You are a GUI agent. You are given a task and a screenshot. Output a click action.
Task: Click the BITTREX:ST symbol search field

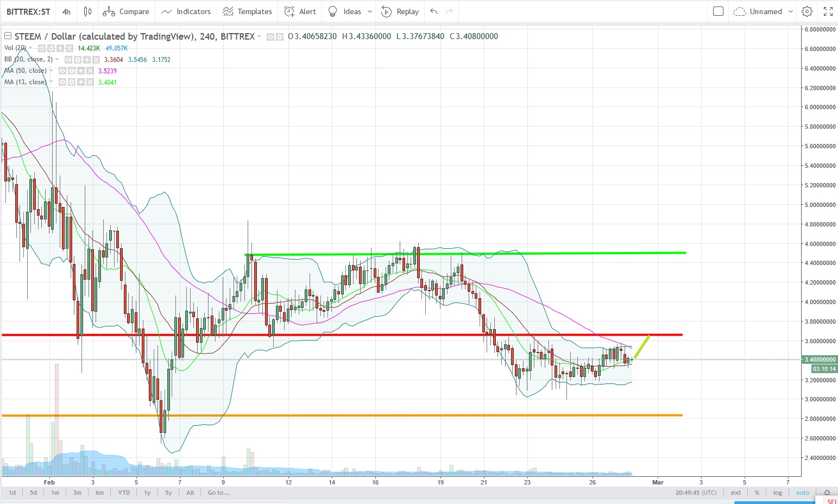(x=28, y=11)
